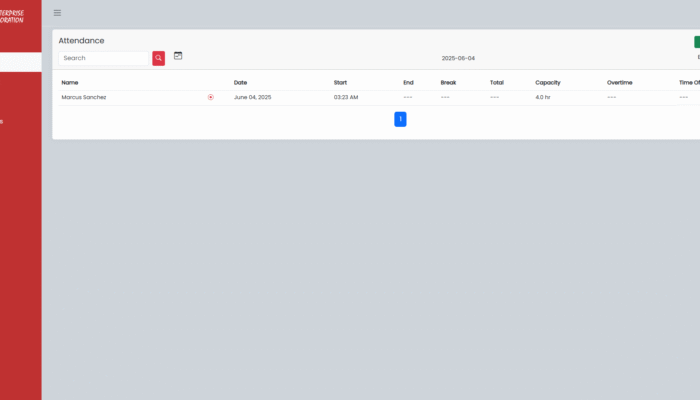Click the End column header
The width and height of the screenshot is (700, 400).
pos(408,83)
